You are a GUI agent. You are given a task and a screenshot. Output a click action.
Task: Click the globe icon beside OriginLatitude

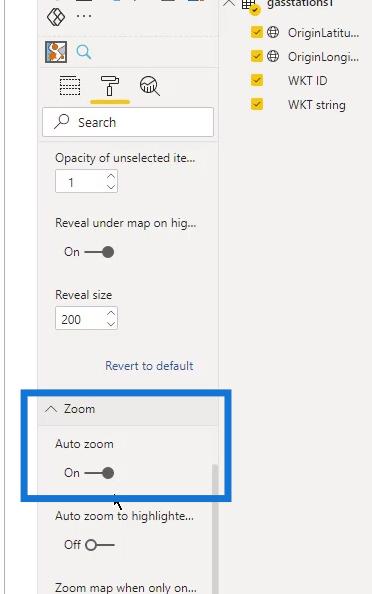pyautogui.click(x=273, y=32)
